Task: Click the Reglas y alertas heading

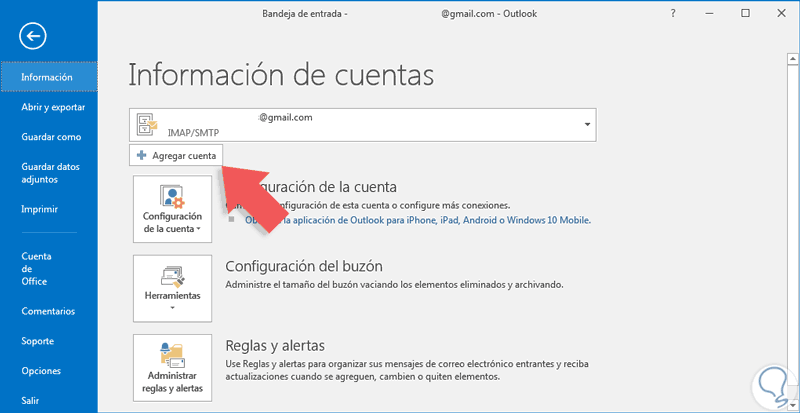Action: point(275,346)
